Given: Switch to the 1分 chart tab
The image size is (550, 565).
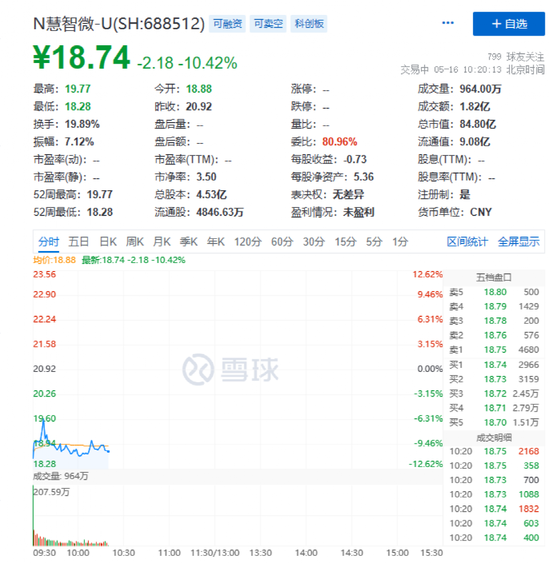Looking at the screenshot, I should [x=400, y=241].
